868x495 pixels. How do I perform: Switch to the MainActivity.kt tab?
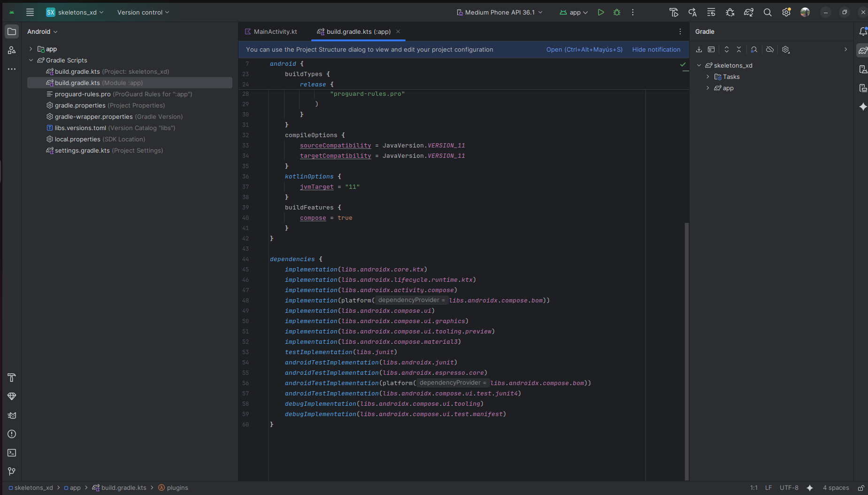(271, 31)
